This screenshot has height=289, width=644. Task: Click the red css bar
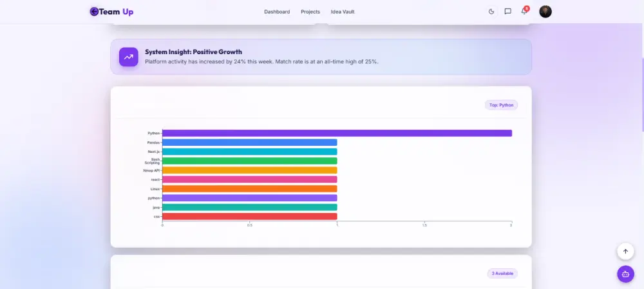pos(250,217)
